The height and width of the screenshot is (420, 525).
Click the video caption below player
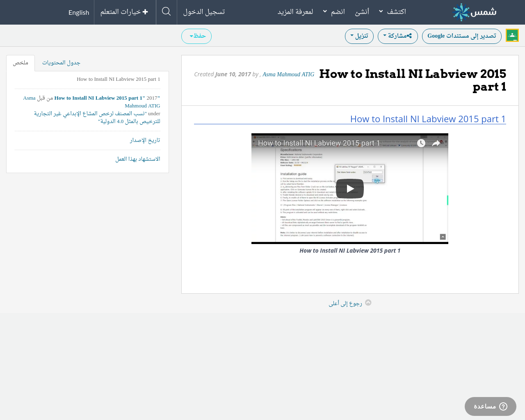pos(350,251)
